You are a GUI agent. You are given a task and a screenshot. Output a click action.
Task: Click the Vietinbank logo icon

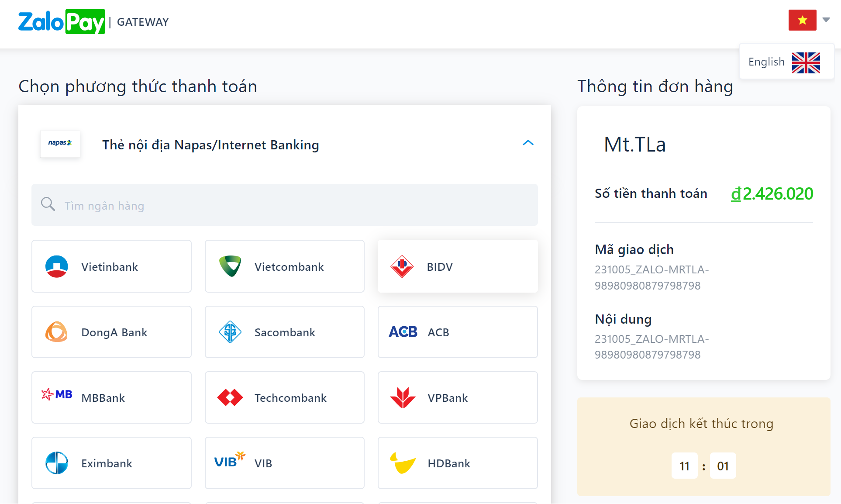coord(57,266)
